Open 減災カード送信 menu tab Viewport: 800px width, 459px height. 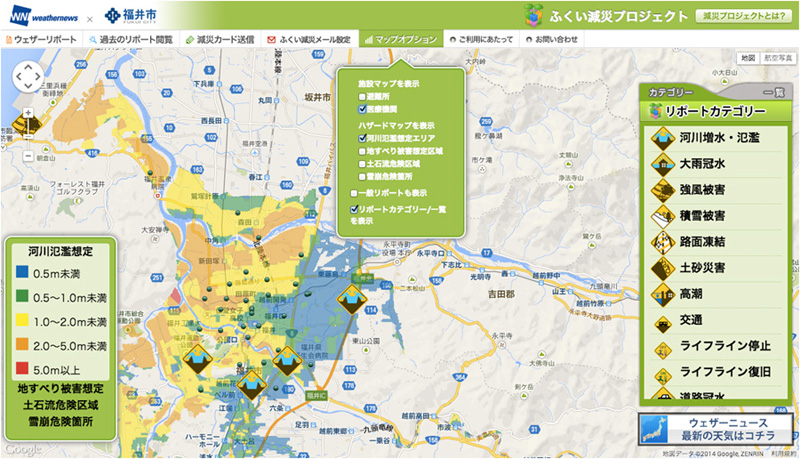click(220, 39)
